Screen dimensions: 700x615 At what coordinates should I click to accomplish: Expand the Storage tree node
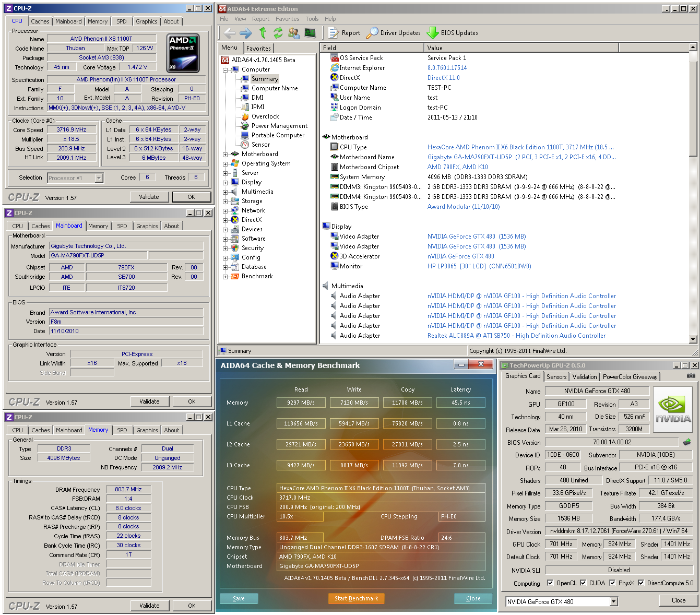tap(226, 202)
